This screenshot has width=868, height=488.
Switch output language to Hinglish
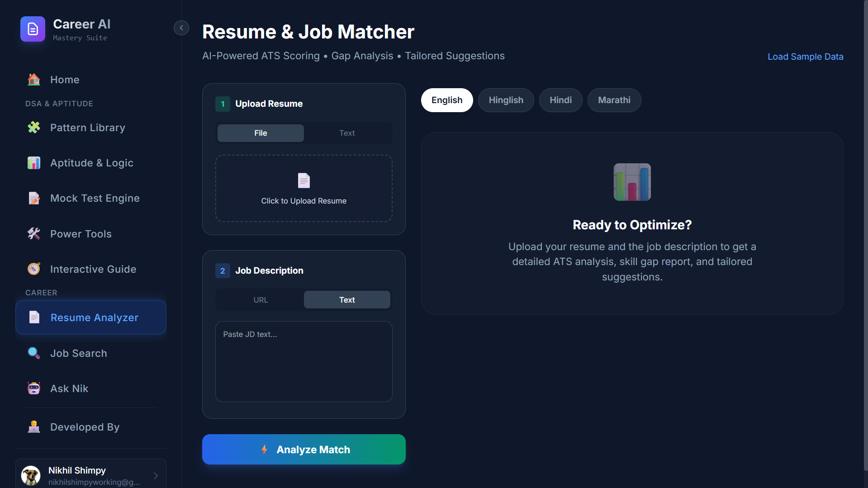tap(506, 100)
